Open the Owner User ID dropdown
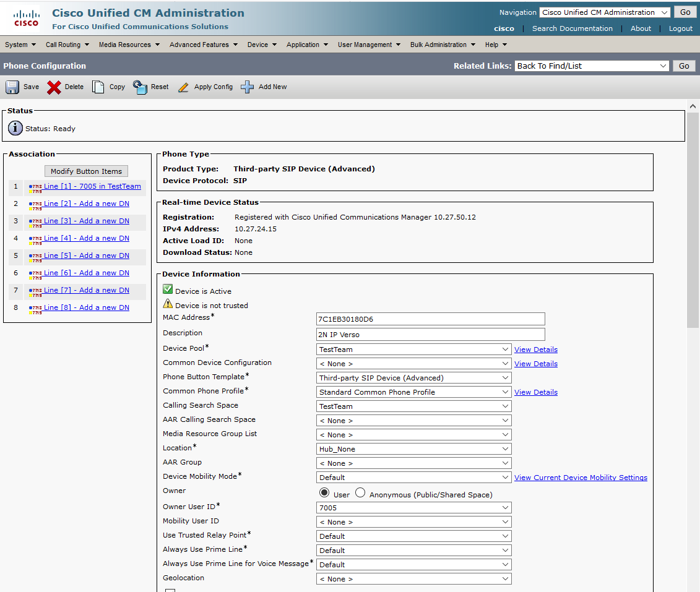This screenshot has height=592, width=700. (x=413, y=508)
